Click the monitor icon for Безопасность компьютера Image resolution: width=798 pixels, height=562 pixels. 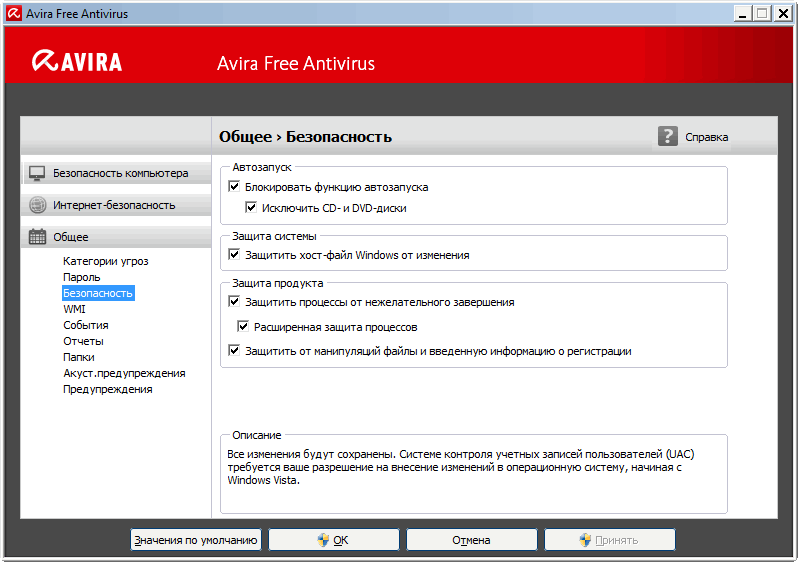(38, 173)
